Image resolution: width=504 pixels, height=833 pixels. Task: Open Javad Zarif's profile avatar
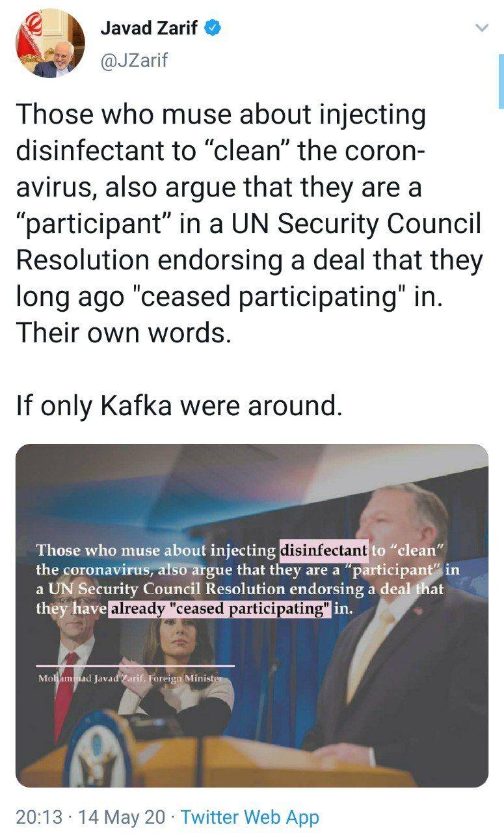[50, 44]
